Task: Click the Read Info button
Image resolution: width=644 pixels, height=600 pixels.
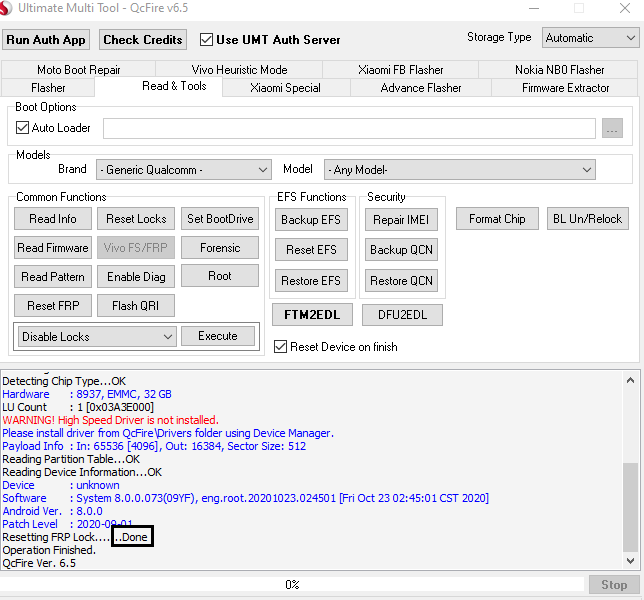Action: point(53,219)
